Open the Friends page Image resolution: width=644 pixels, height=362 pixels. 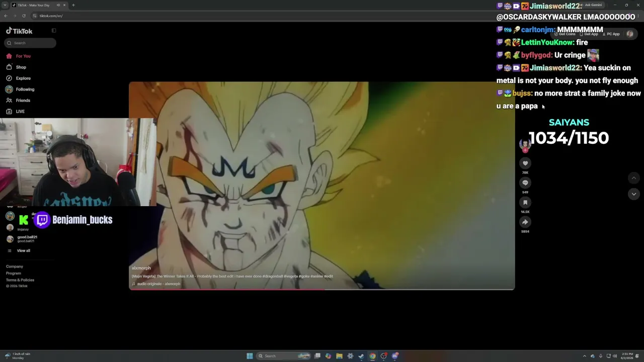(19, 100)
